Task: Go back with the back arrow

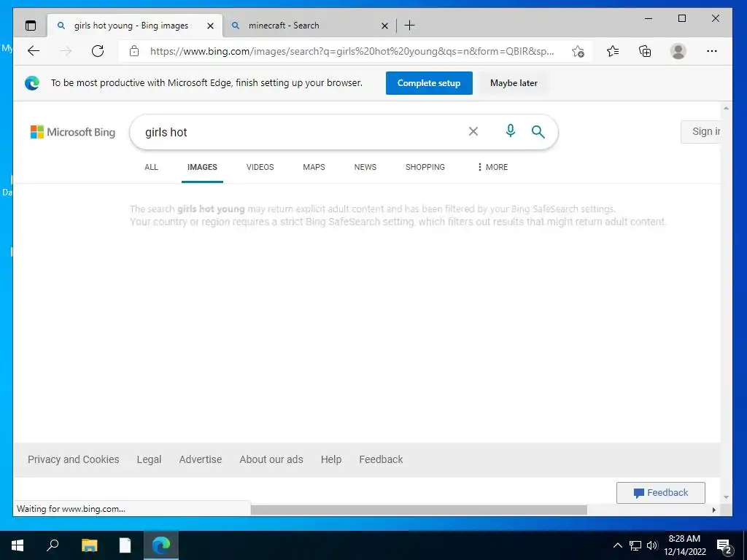Action: pos(34,51)
